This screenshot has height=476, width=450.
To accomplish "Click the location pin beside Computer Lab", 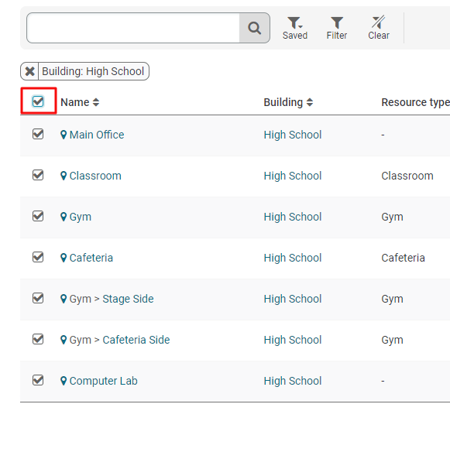I will [64, 381].
